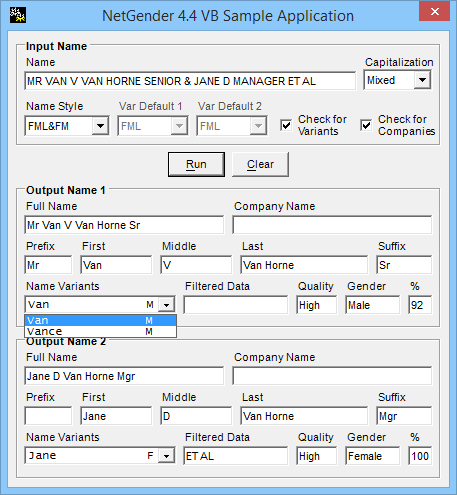Select the highlighted Van variant in list
The height and width of the screenshot is (495, 457).
coord(100,320)
